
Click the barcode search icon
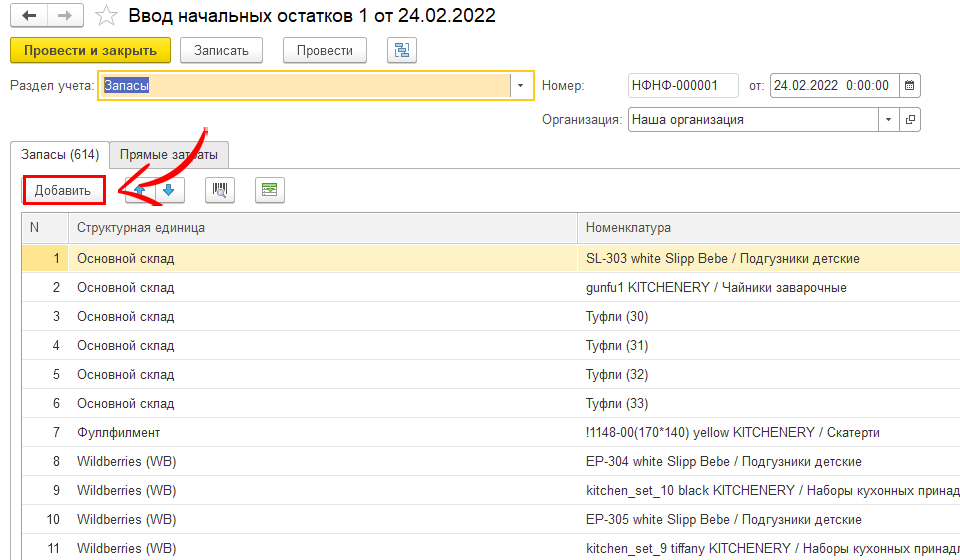[x=220, y=190]
